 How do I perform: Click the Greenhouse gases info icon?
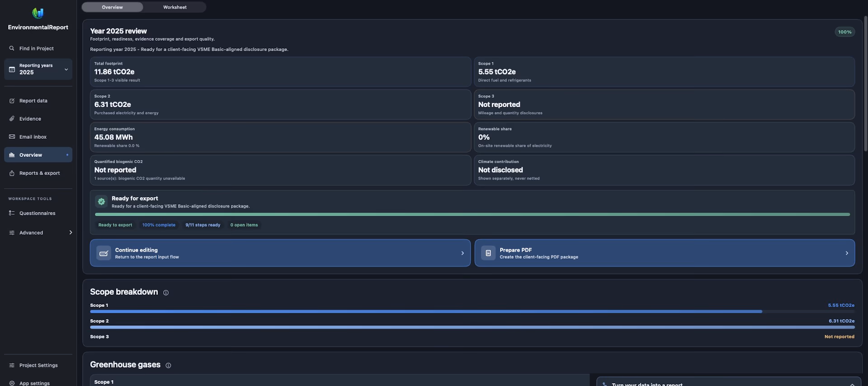[x=168, y=366]
